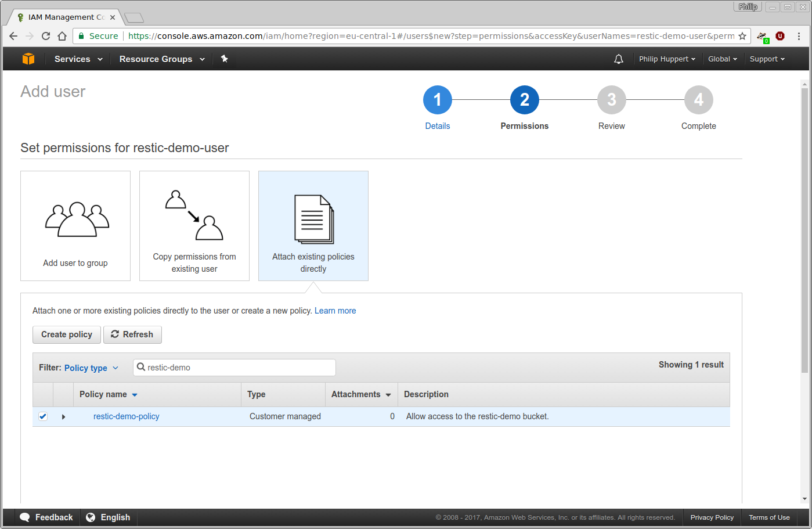Uncheck the restic-demo-policy checkbox
The height and width of the screenshot is (529, 812).
tap(42, 416)
